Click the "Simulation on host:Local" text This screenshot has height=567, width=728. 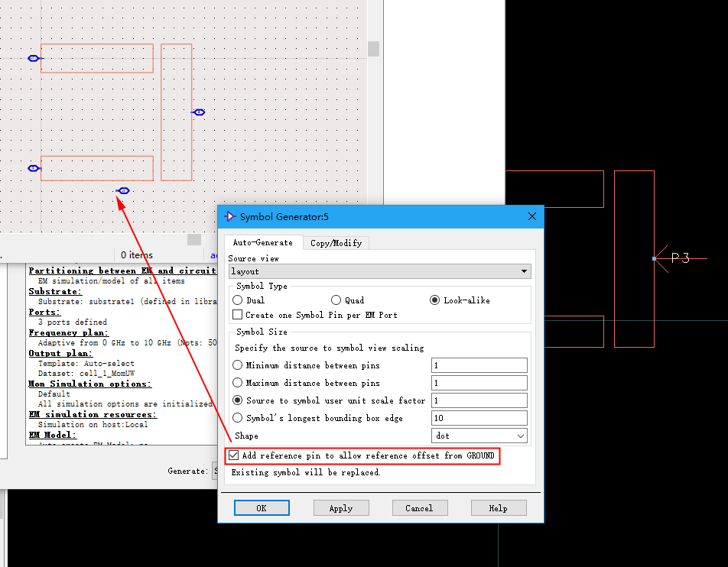(93, 425)
